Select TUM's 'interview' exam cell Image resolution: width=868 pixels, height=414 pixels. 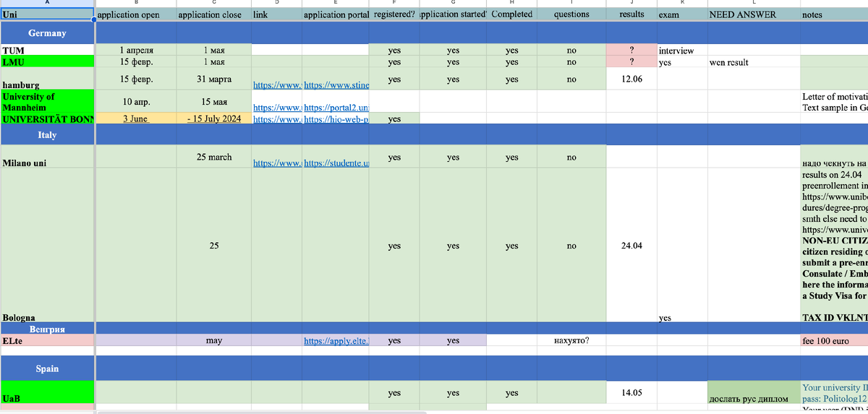tap(682, 51)
